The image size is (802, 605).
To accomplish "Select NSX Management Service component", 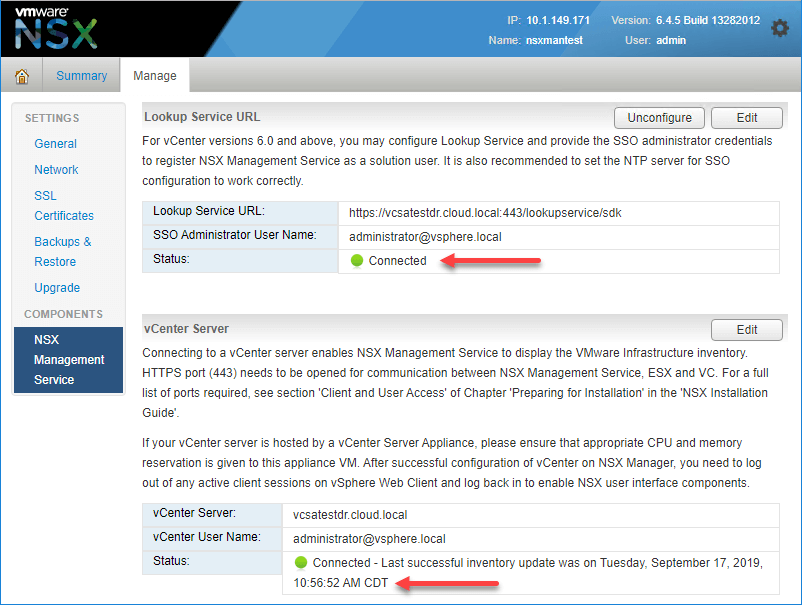I will click(69, 360).
